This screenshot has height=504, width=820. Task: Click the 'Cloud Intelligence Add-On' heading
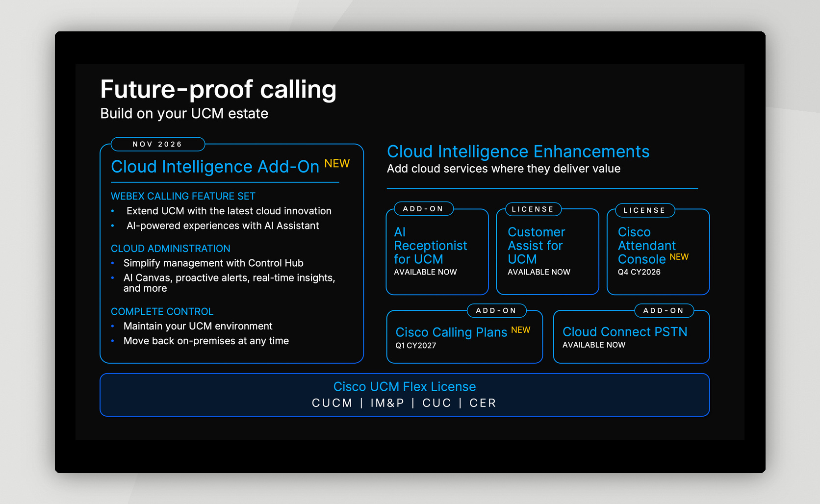(x=215, y=167)
